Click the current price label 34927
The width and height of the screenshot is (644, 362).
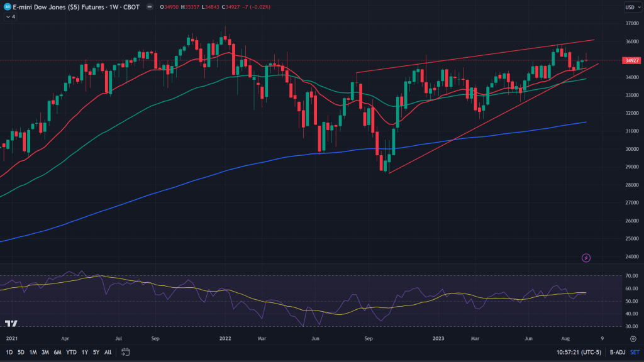[631, 60]
